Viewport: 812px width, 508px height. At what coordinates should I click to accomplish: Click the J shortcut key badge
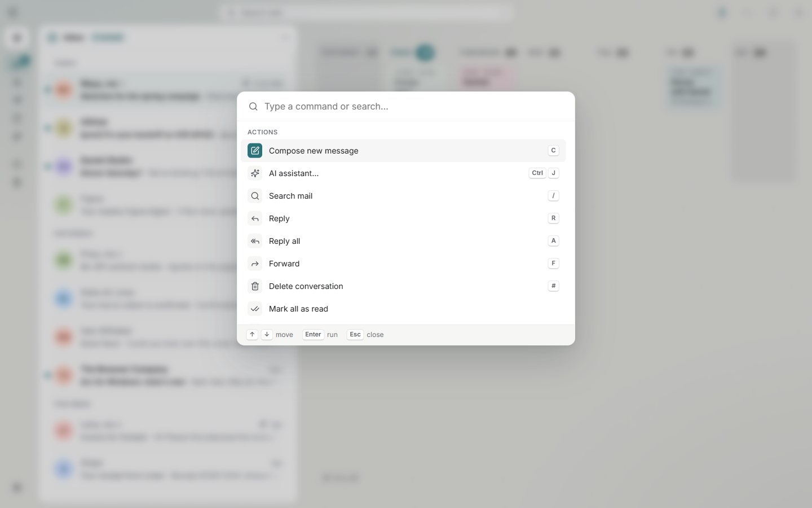point(553,173)
